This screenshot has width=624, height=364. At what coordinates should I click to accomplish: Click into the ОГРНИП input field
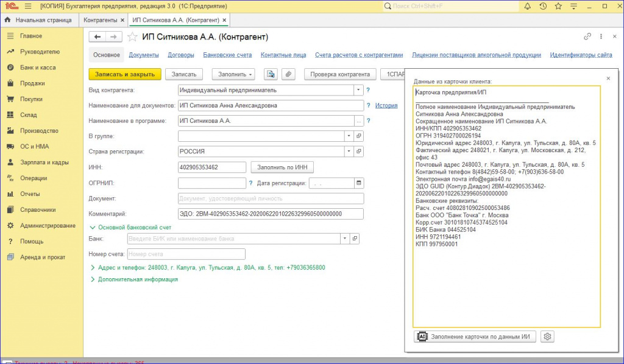coord(211,183)
